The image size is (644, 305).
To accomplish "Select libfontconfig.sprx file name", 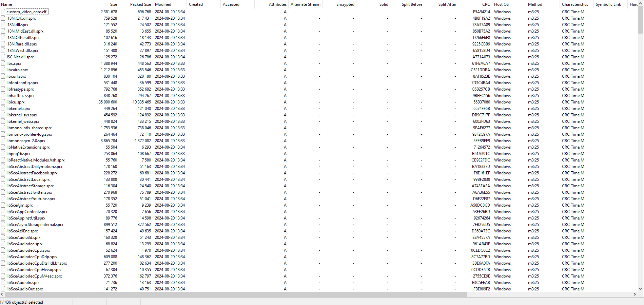I will point(22,83).
